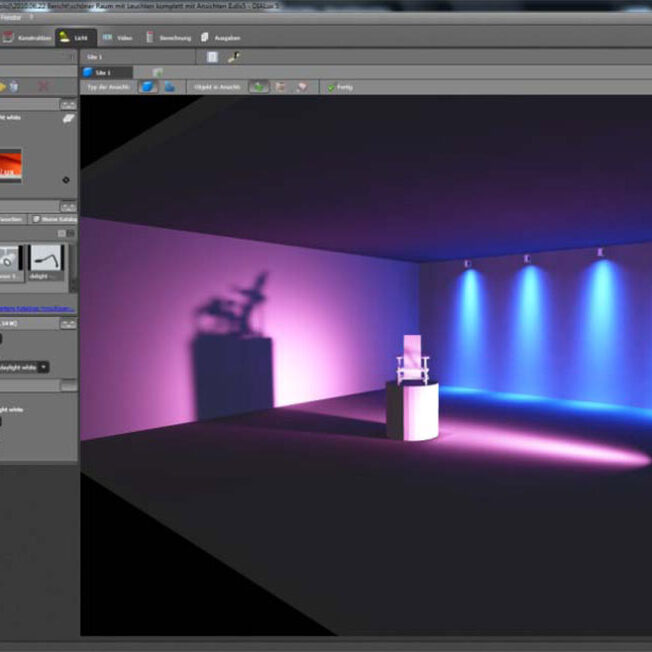Screen dimensions: 652x652
Task: Click the document icon right of Site 1 header
Action: point(212,57)
